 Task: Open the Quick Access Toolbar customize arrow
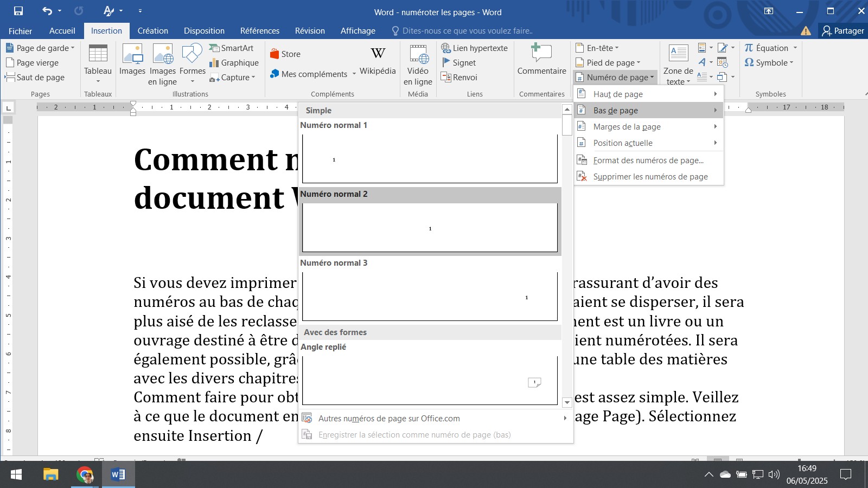[x=140, y=11]
